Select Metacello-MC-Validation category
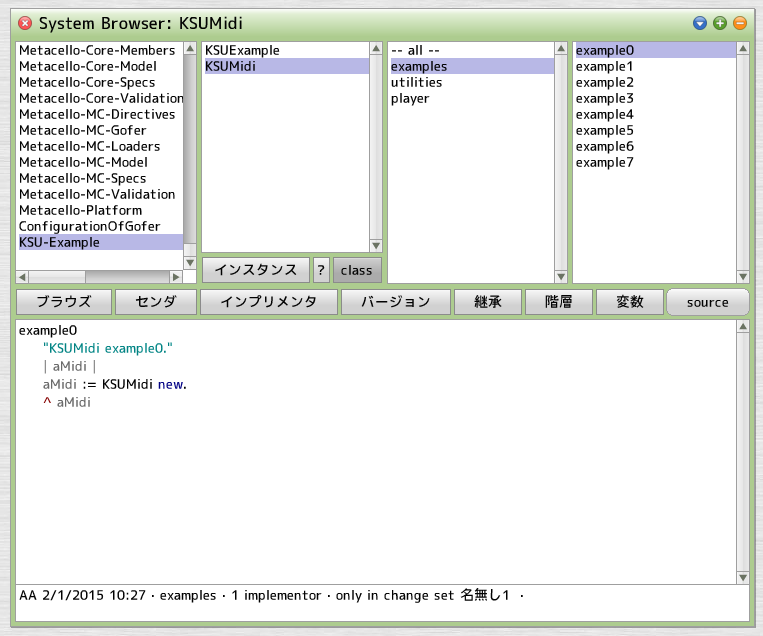 pos(100,195)
